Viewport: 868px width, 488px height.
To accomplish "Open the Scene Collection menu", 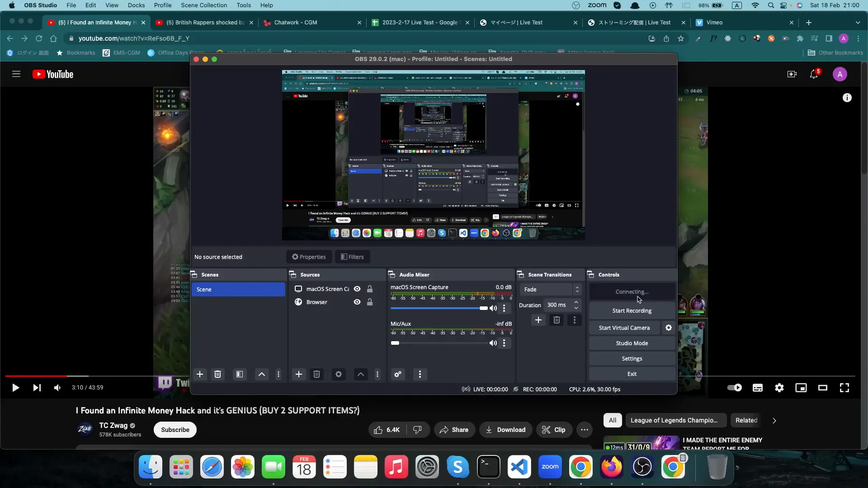I will tap(204, 5).
